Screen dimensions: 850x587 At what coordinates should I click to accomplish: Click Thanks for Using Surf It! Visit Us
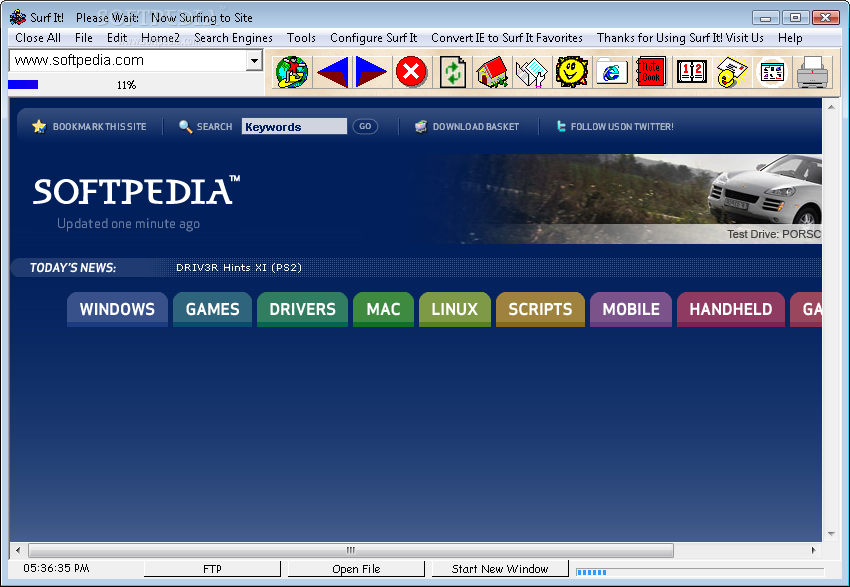(680, 38)
